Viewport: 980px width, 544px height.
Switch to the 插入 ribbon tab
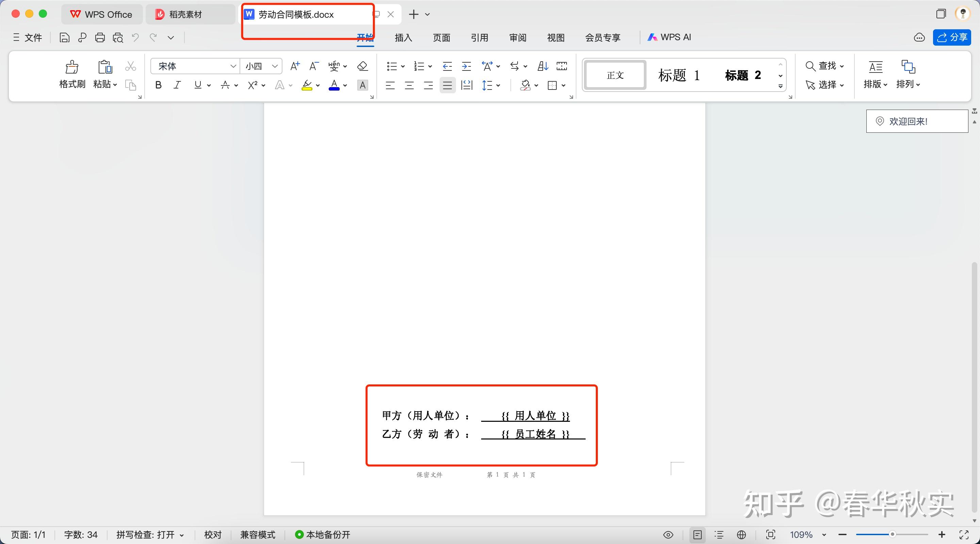pyautogui.click(x=403, y=37)
